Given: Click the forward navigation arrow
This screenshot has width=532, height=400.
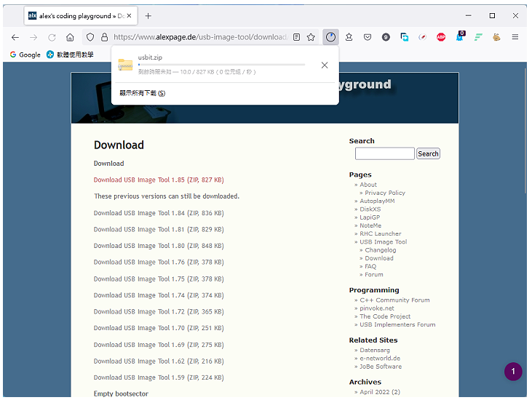Looking at the screenshot, I should [x=33, y=37].
